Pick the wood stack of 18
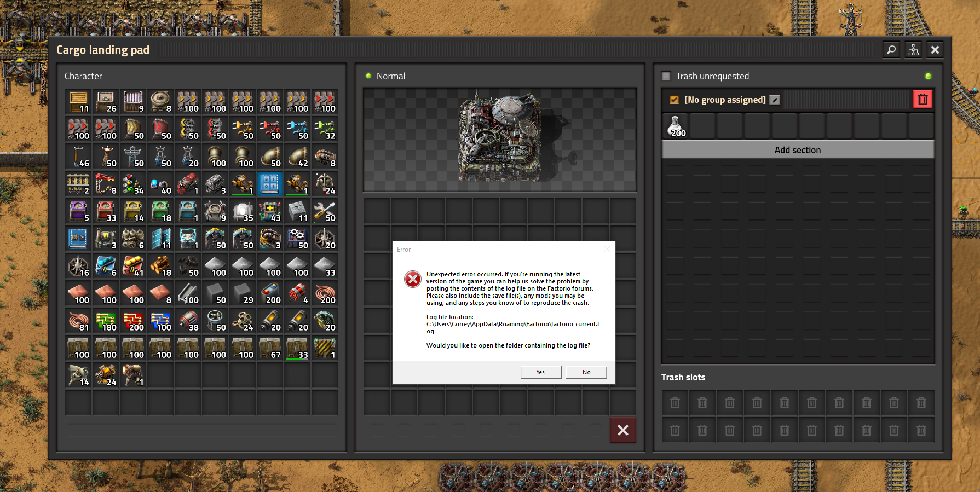The height and width of the screenshot is (492, 980). coord(160,266)
